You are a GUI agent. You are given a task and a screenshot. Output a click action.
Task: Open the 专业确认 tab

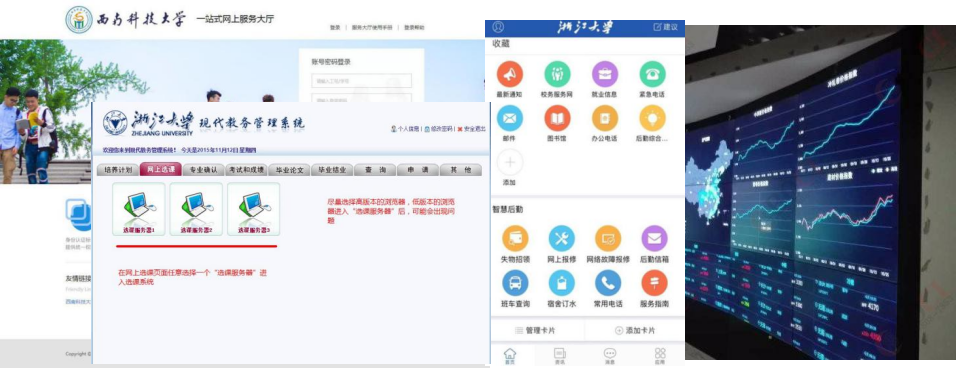tap(204, 170)
